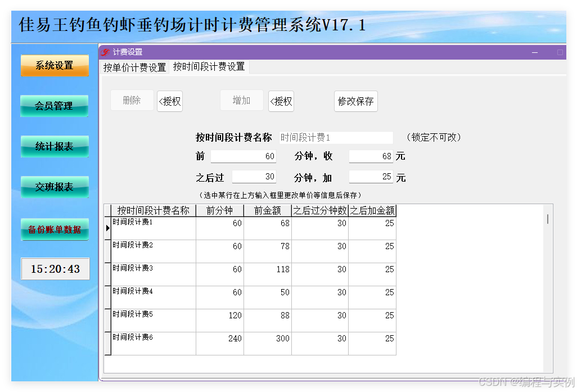Click the 前金额 cell 50 in 时间段计费4
577x392 pixels.
coord(268,298)
